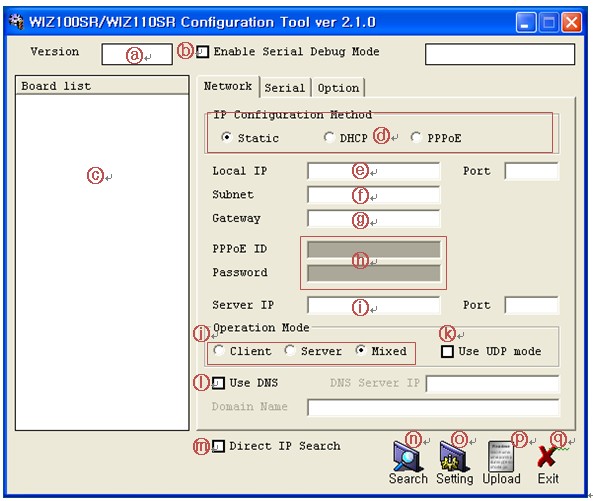
Task: Choose Client operation mode
Action: click(x=219, y=351)
